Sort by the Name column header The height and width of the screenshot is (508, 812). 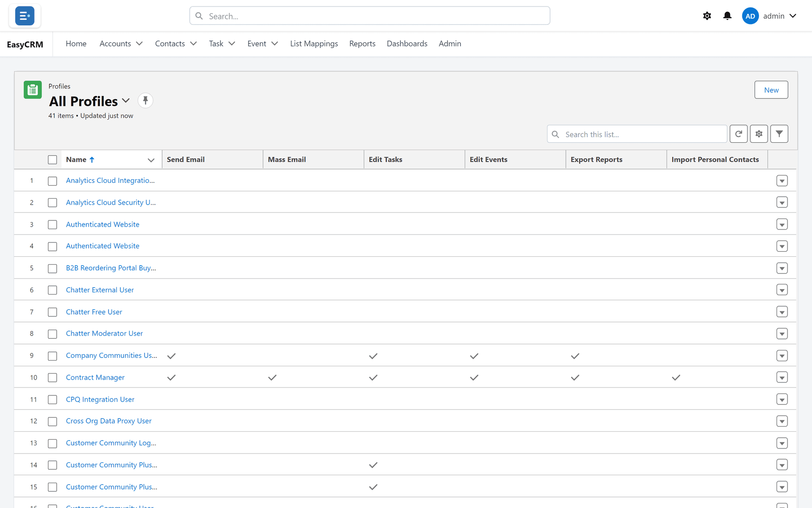76,159
